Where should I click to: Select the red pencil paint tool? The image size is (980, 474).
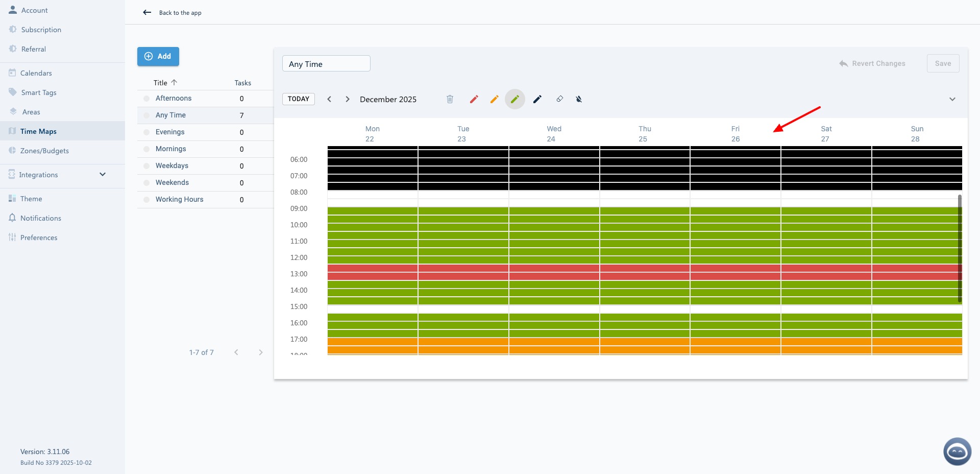coord(474,99)
